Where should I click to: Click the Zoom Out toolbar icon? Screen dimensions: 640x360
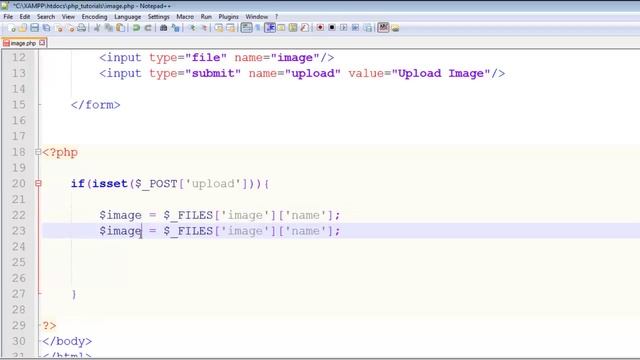point(204,28)
